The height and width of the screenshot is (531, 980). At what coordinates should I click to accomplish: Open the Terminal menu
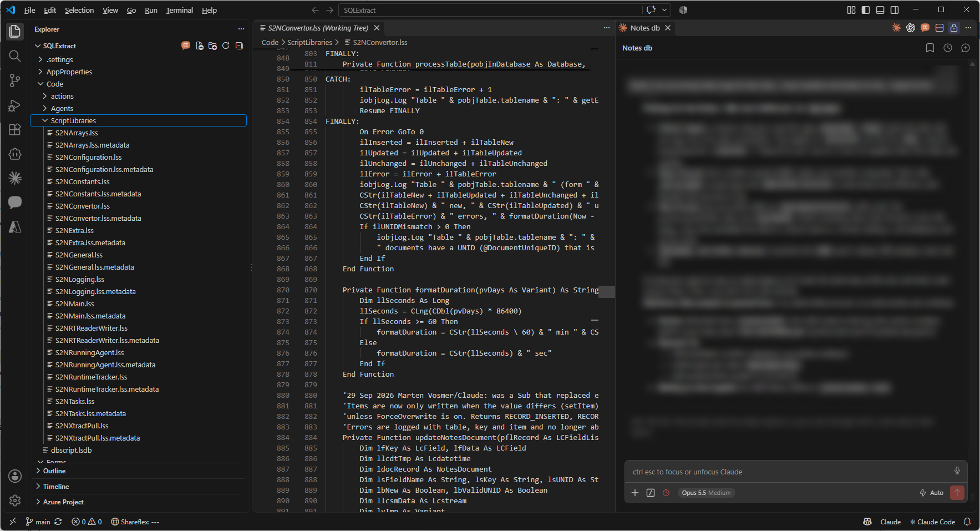tap(180, 10)
